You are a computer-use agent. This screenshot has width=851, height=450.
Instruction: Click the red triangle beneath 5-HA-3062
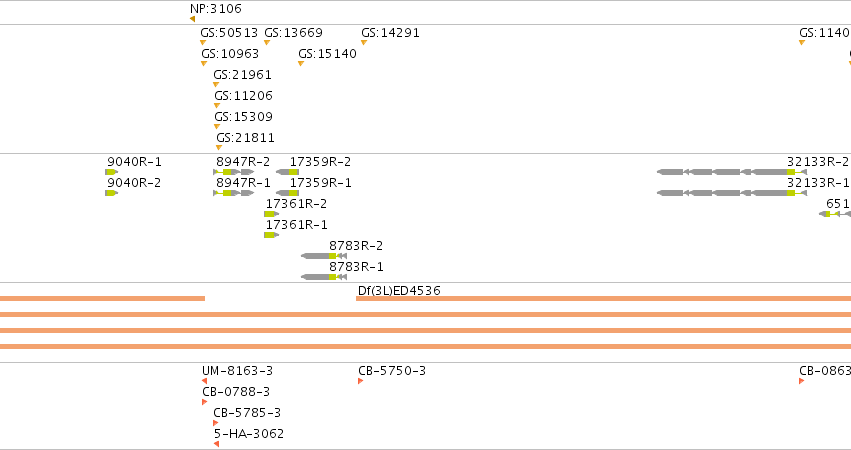coord(217,444)
